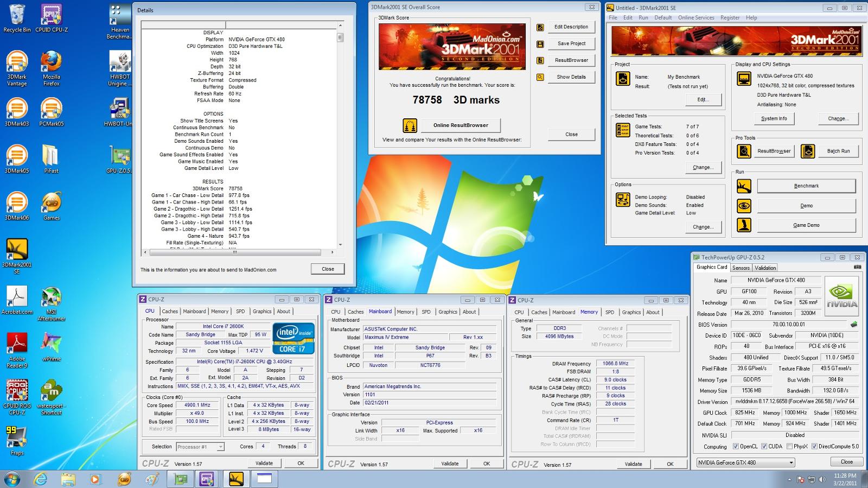Screen dimensions: 868x488
Task: Open 3DMark05 desktop icon
Action: [17, 159]
